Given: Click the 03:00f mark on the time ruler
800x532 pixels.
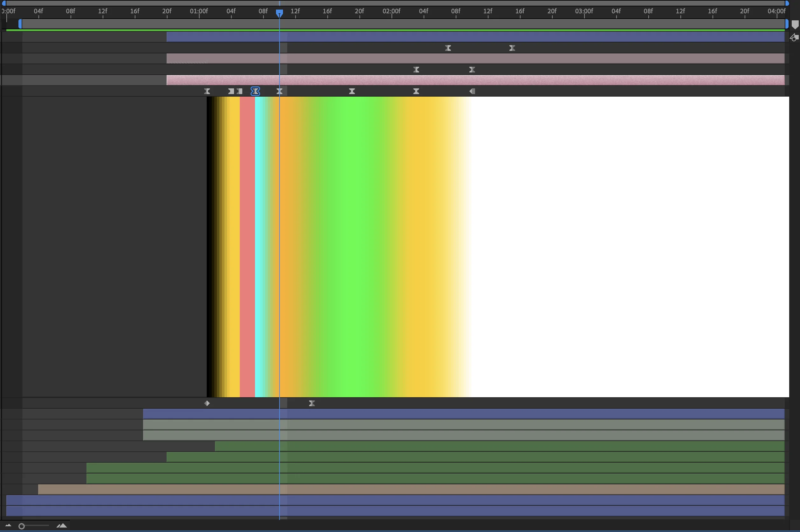Looking at the screenshot, I should tap(584, 11).
